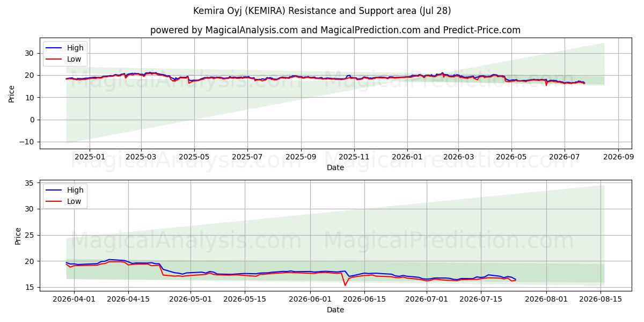Screen dimensions: 644x322
Task: Click the '2025-01' tick label
Action: 89,157
